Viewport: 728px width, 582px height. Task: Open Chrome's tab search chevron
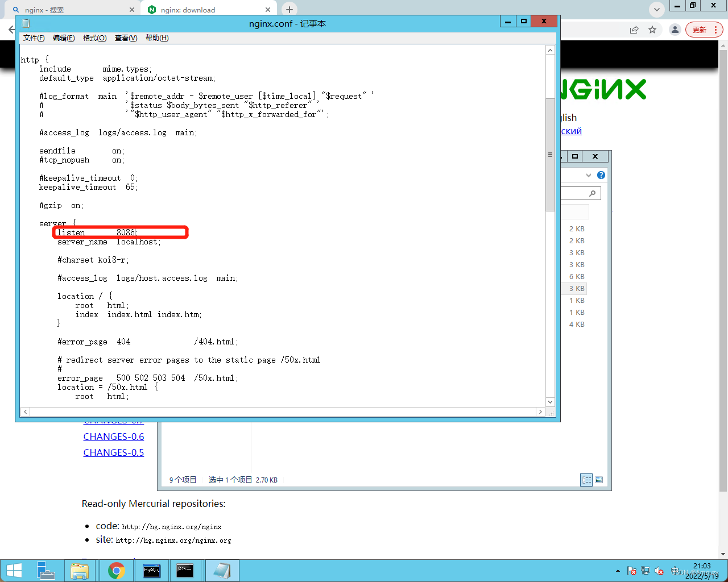point(656,9)
